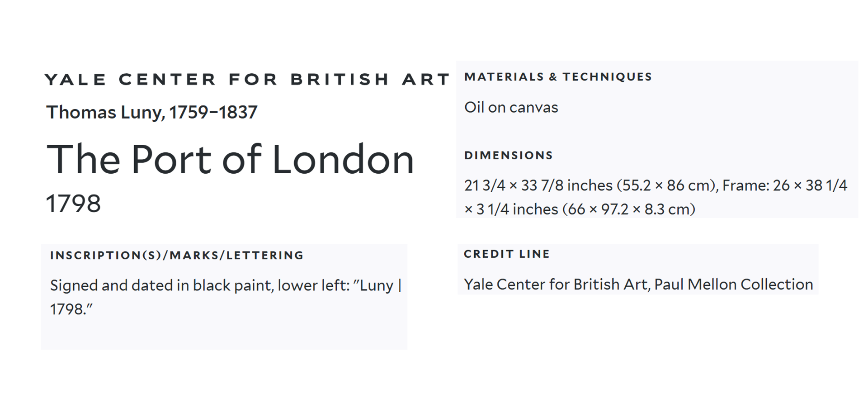Select the Materials & Techniques label
Viewport: 868px width, 403px height.
(x=558, y=77)
